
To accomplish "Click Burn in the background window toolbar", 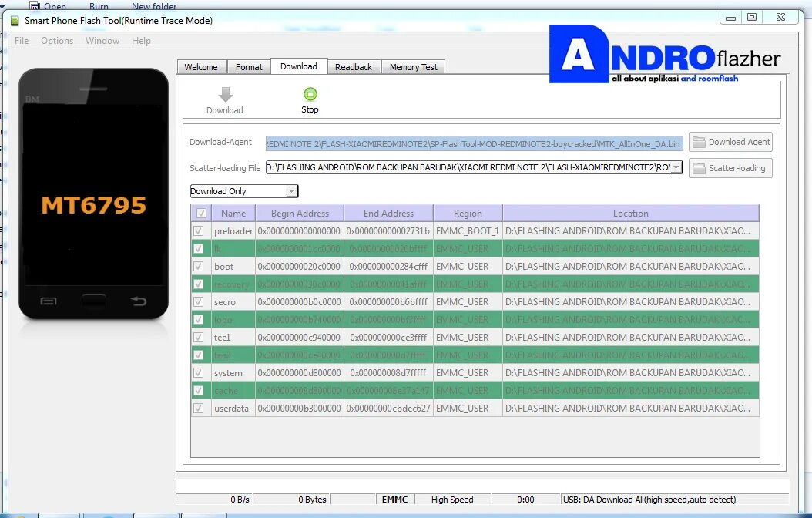I will pos(99,7).
